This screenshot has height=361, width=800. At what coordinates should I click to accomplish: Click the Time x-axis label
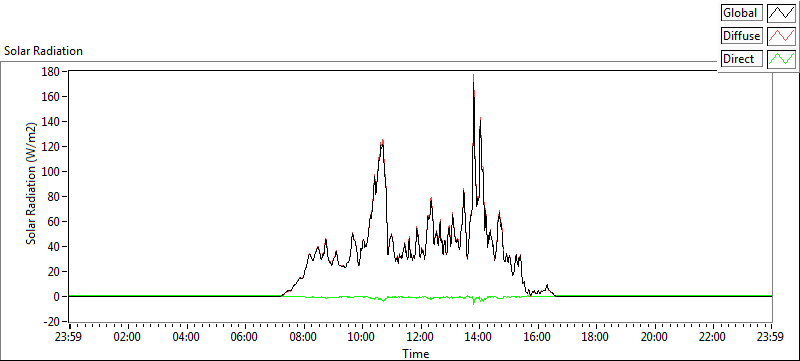(x=415, y=353)
